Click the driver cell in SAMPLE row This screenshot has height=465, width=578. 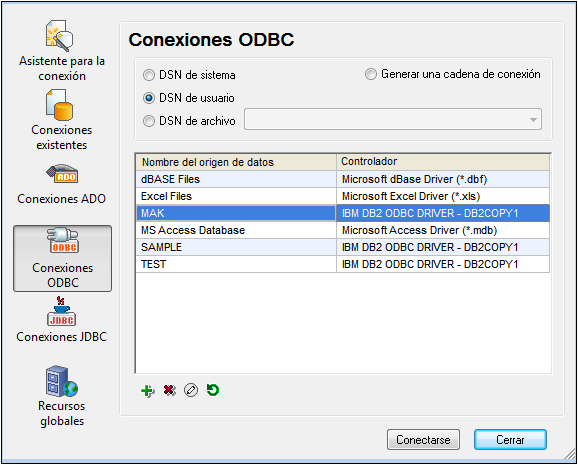(x=443, y=247)
